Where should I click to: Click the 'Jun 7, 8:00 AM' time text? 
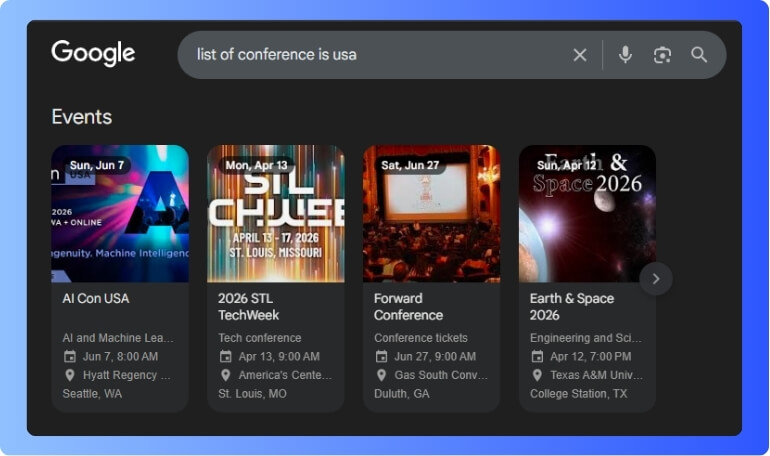[120, 356]
